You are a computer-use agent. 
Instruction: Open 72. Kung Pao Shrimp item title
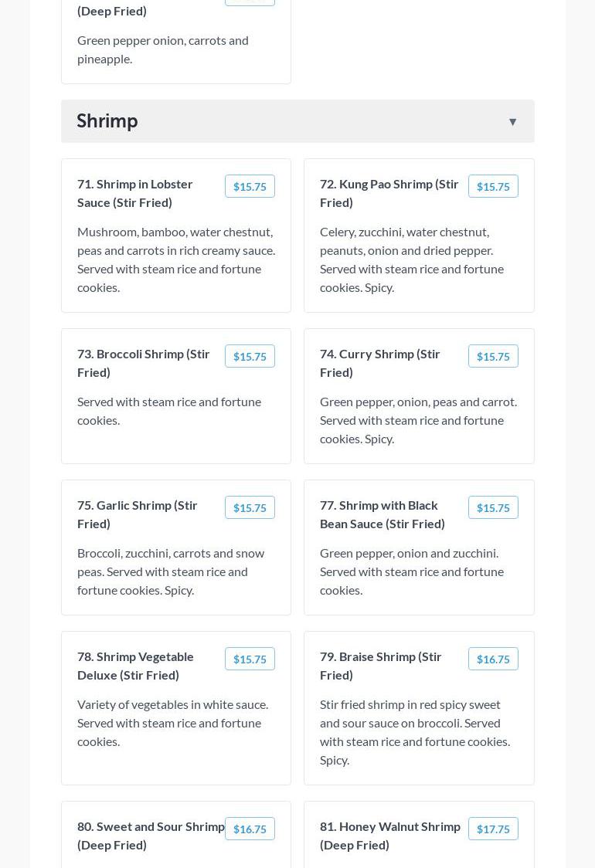[x=389, y=193]
